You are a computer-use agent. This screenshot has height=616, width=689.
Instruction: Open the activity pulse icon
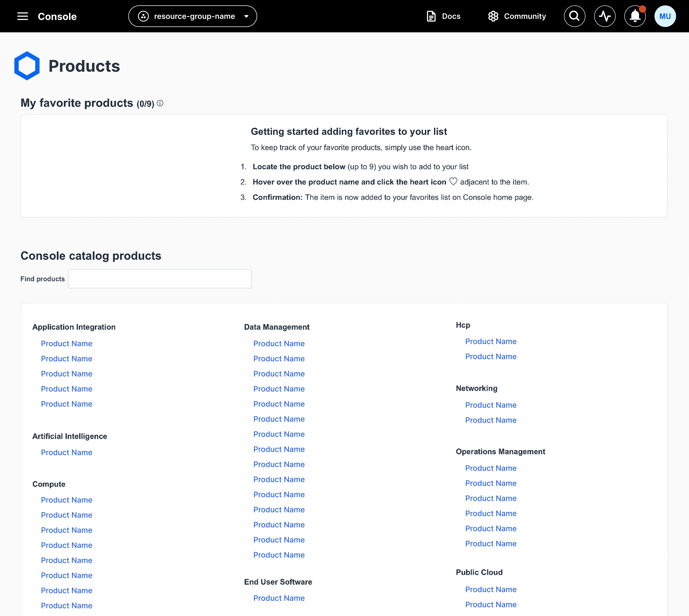[604, 16]
